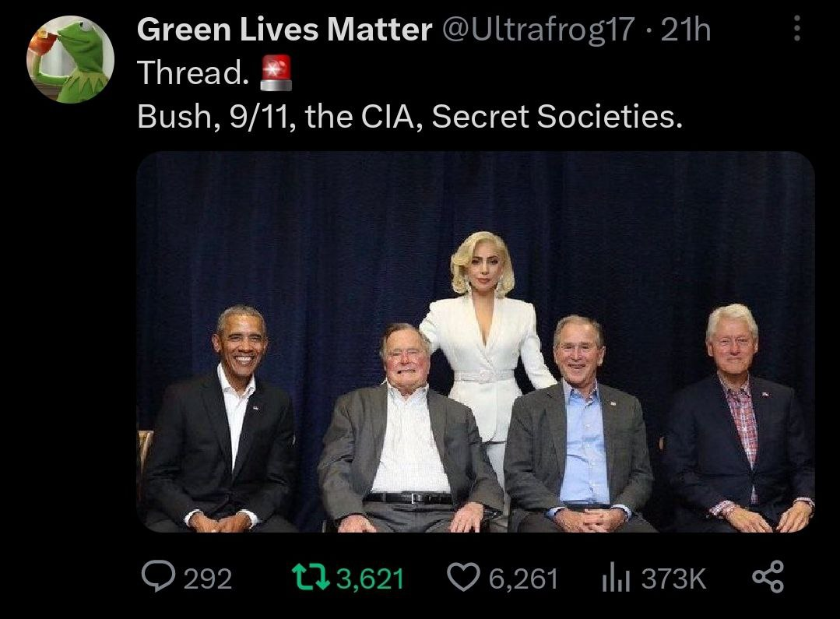Open Green Lives Matter's profile
The width and height of the screenshot is (840, 619).
[x=283, y=28]
